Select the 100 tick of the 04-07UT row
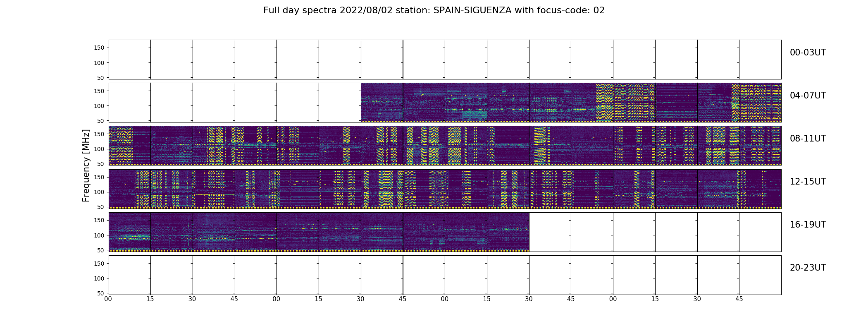The image size is (868, 331). tap(99, 106)
